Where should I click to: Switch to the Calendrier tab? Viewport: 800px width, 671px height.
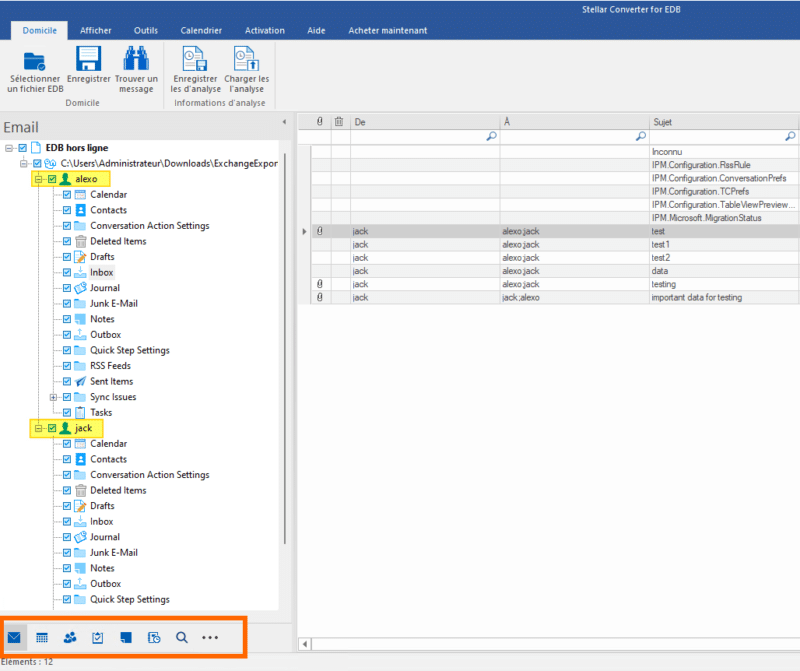200,30
